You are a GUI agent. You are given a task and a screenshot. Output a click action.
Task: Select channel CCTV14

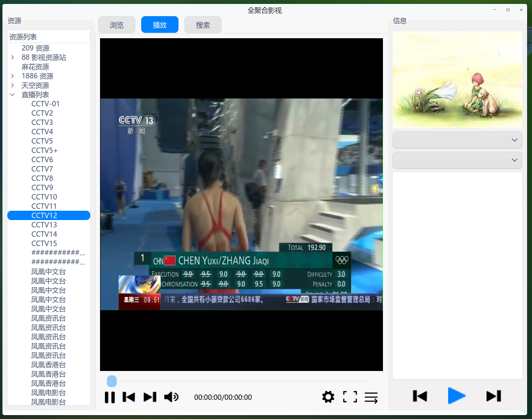point(44,234)
